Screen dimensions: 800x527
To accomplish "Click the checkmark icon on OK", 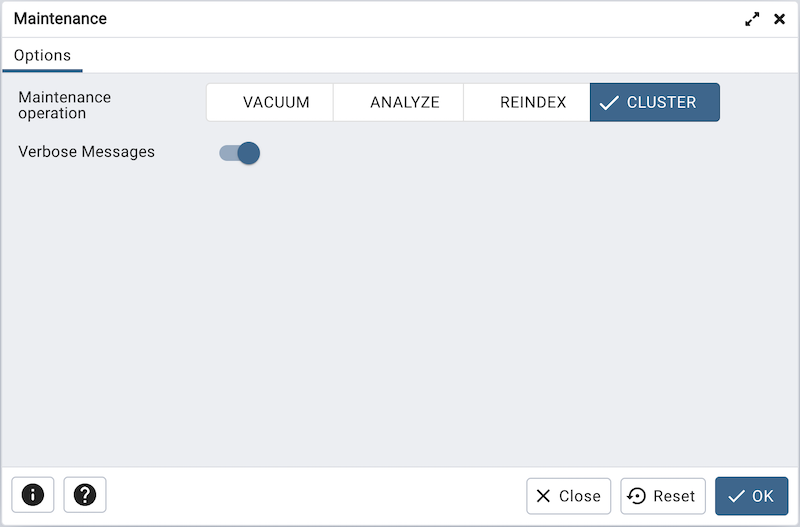I will [737, 496].
